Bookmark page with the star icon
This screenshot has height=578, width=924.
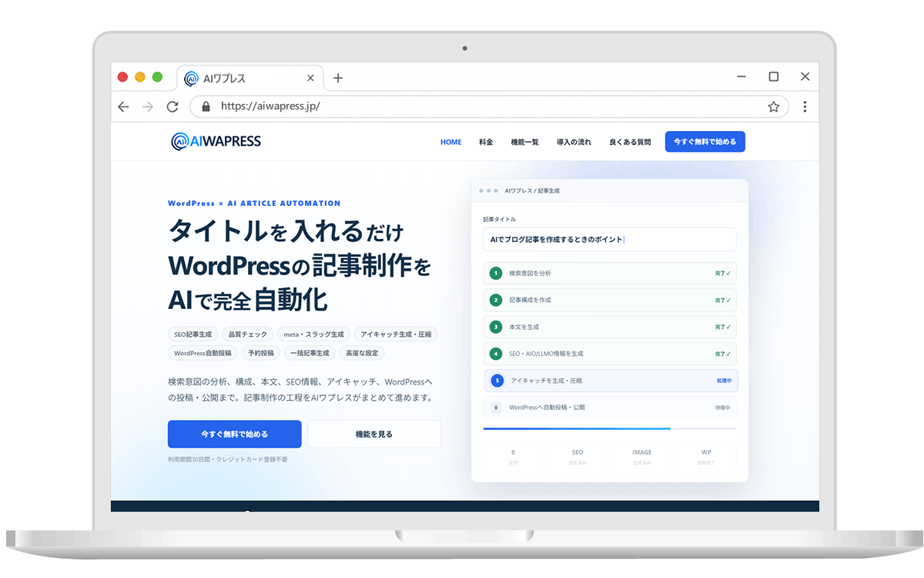[774, 107]
